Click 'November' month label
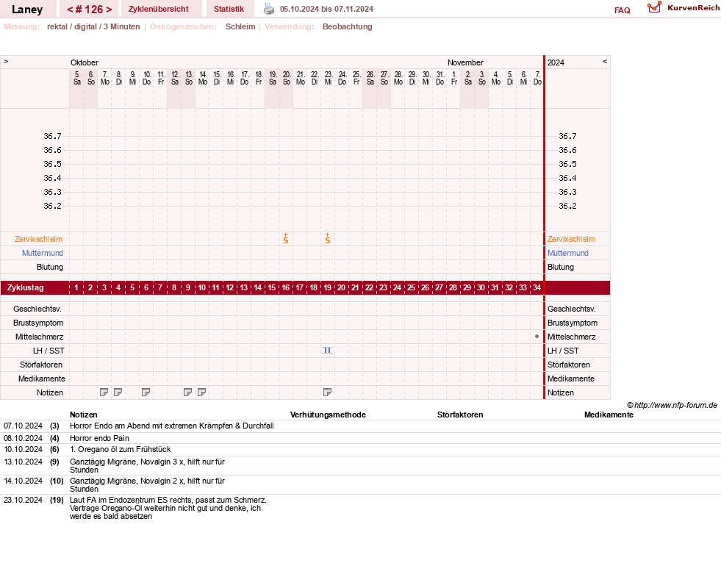Screen dimensions: 721x588 click(465, 62)
